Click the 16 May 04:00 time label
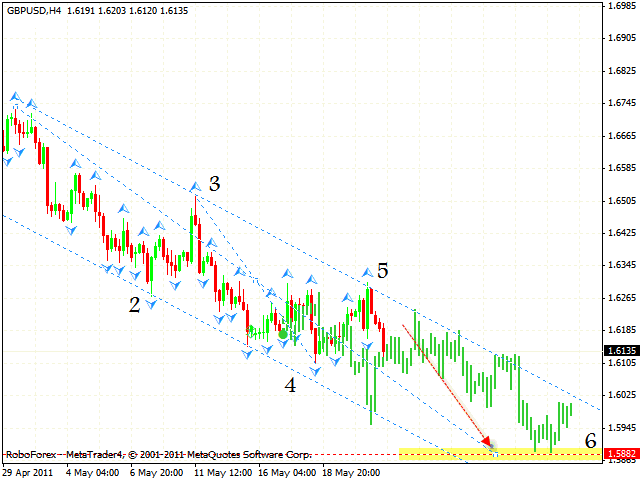The height and width of the screenshot is (480, 640). 287,473
